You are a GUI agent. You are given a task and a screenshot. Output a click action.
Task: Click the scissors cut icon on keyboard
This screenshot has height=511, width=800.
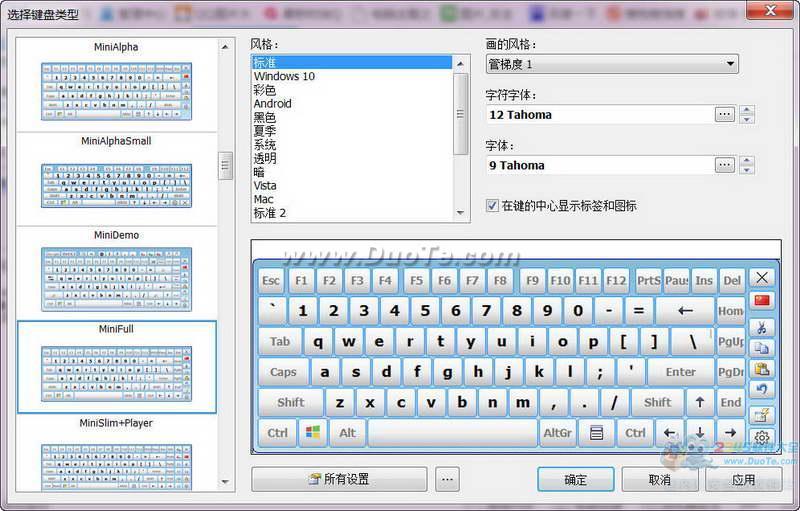762,327
